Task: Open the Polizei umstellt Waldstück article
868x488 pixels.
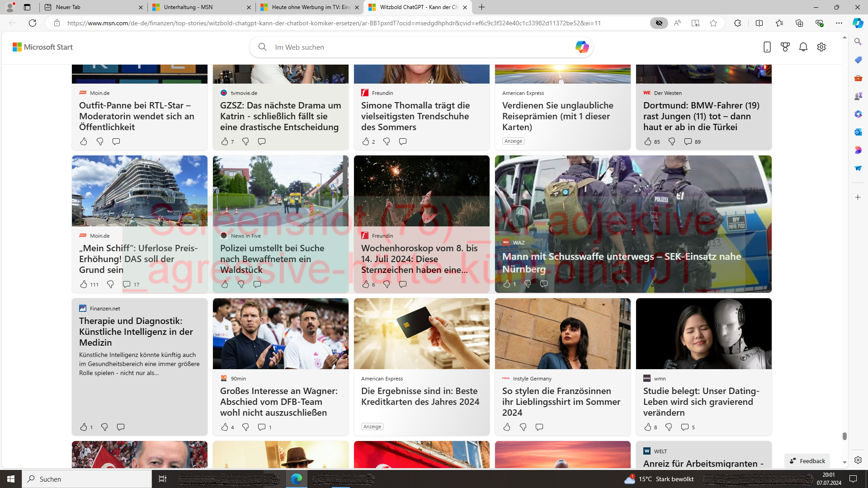Action: [x=272, y=259]
